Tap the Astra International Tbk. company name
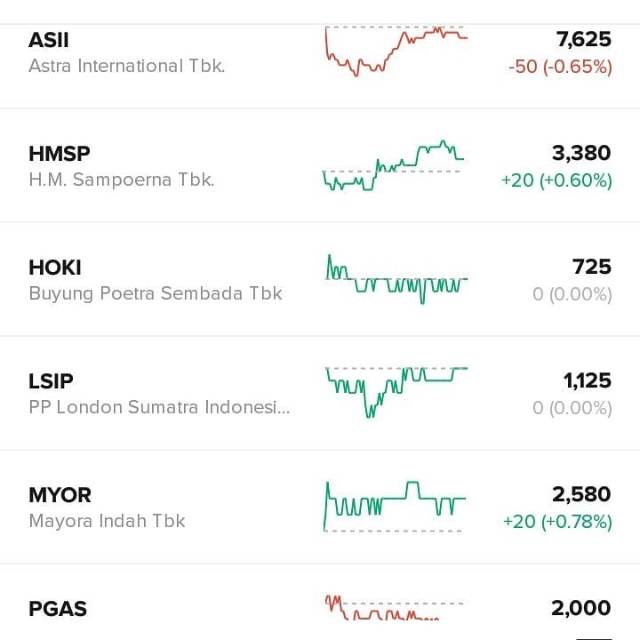Image resolution: width=640 pixels, height=640 pixels. coord(127,66)
